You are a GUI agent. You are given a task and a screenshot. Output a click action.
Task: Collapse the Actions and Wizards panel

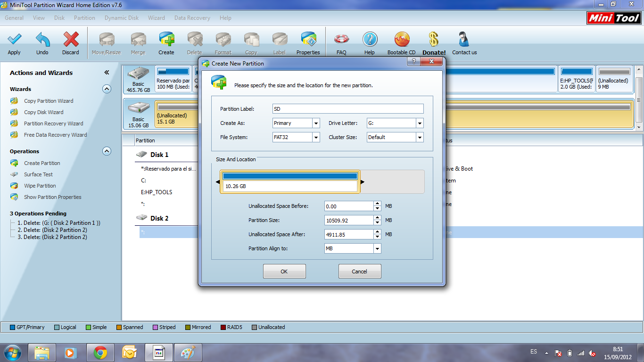coord(107,73)
